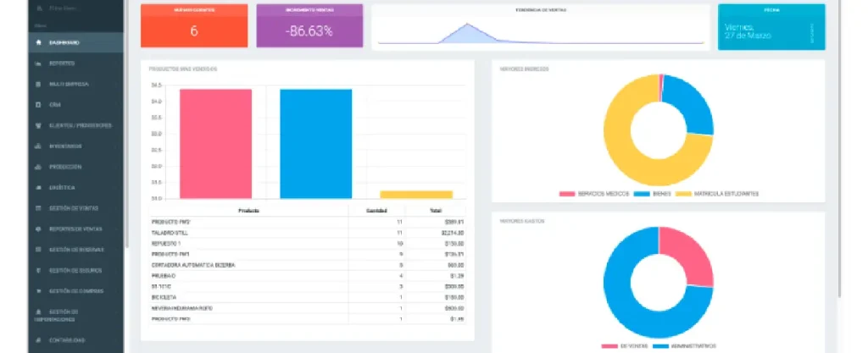Open the Contabilidad menu item
The height and width of the screenshot is (353, 868).
[66, 340]
